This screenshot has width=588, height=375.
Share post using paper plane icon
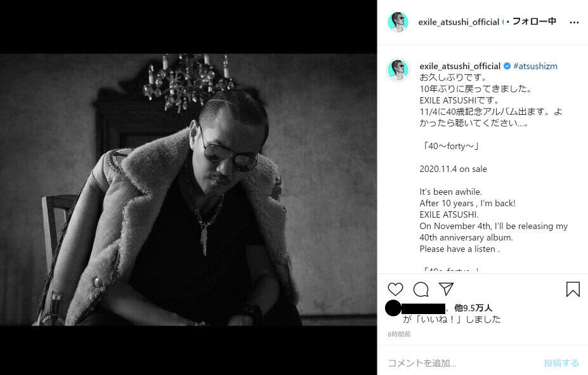pyautogui.click(x=447, y=289)
